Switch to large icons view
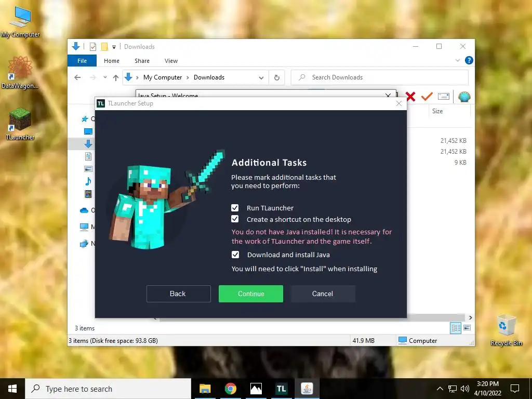The image size is (532, 399). point(467,328)
